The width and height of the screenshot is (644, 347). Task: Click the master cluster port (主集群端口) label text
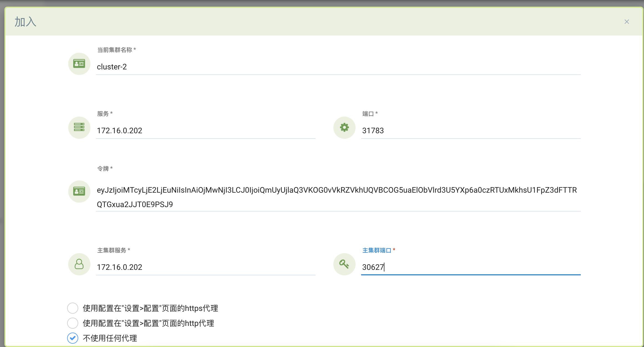click(x=377, y=250)
